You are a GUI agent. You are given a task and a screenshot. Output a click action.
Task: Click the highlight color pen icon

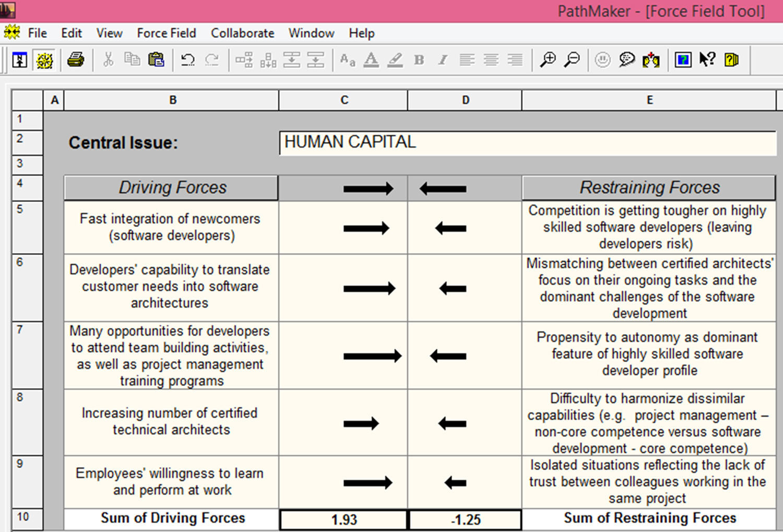coord(395,60)
